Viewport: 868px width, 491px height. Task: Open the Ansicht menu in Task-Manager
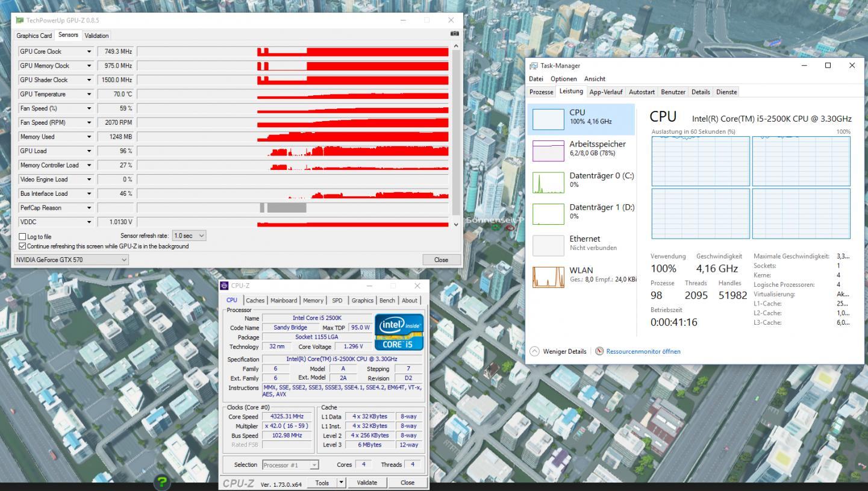point(595,79)
